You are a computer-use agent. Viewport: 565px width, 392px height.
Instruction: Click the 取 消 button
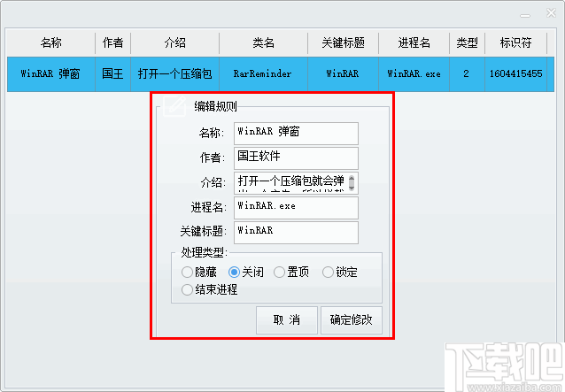[x=287, y=320]
